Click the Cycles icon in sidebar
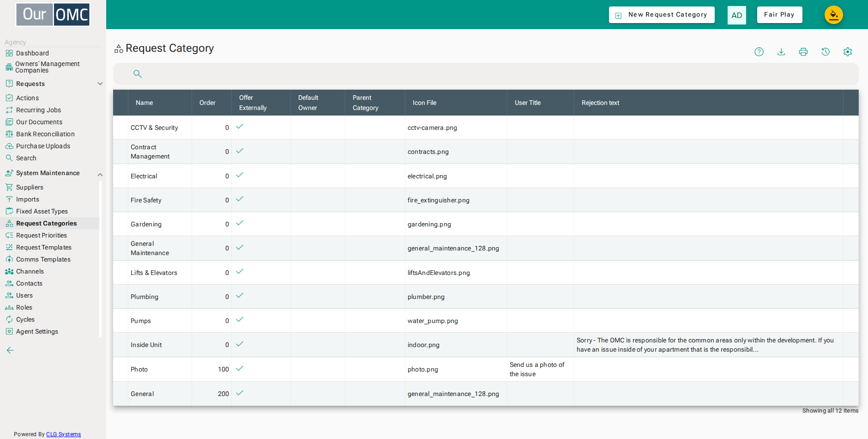This screenshot has height=439, width=868. pyautogui.click(x=9, y=319)
